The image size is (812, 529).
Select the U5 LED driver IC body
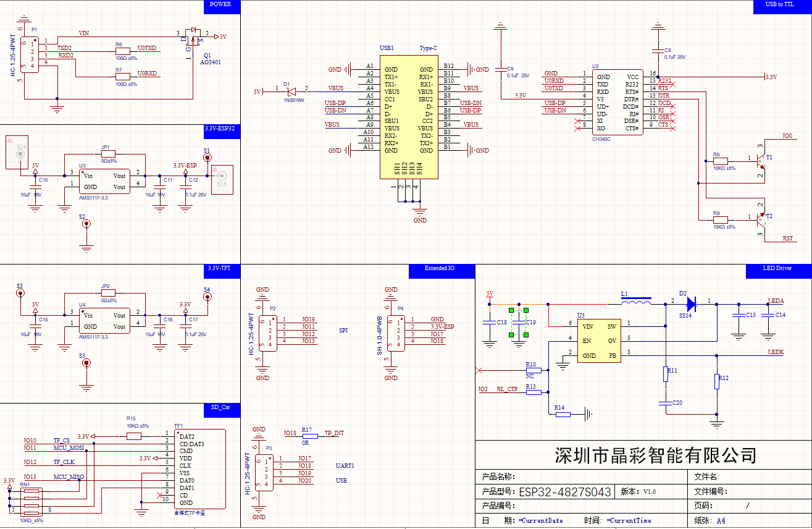[598, 341]
